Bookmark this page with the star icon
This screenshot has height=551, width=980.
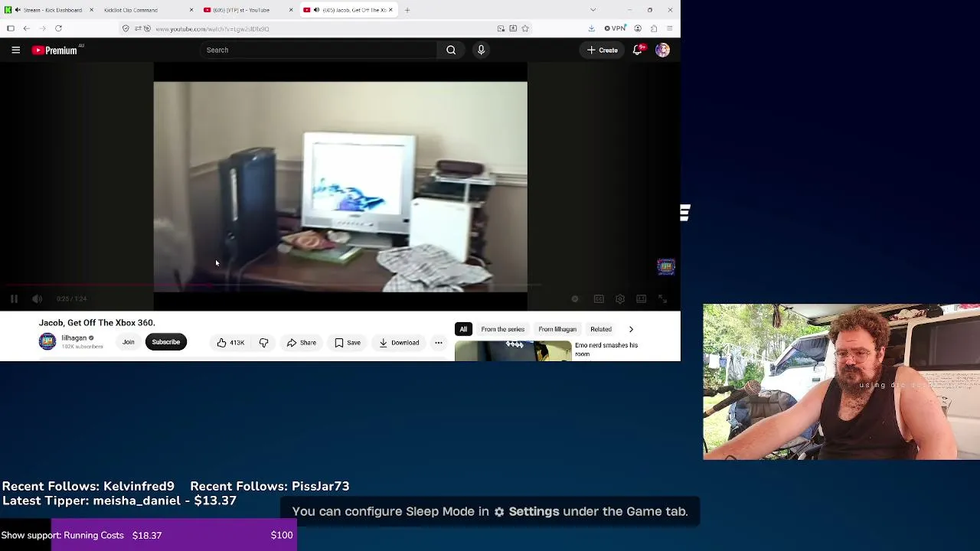525,28
